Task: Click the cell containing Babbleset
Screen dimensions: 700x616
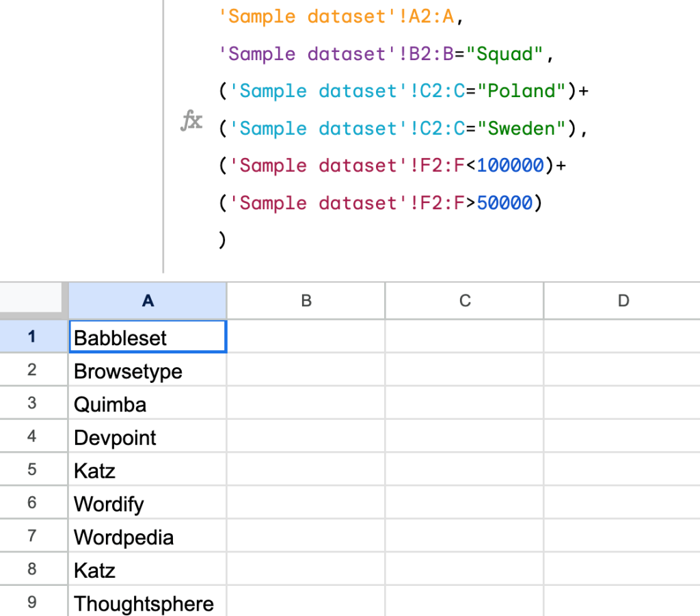Action: pyautogui.click(x=148, y=337)
